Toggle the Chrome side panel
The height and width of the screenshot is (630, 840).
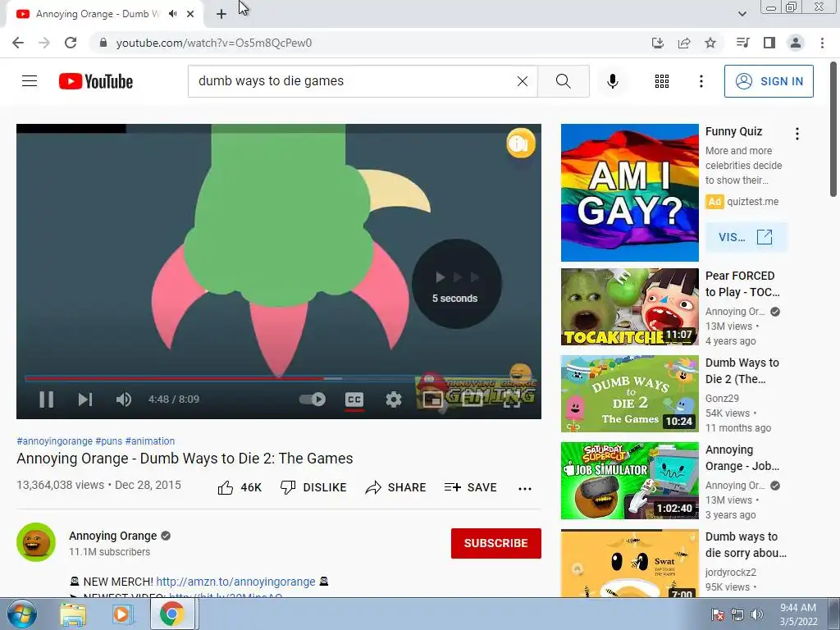tap(769, 43)
